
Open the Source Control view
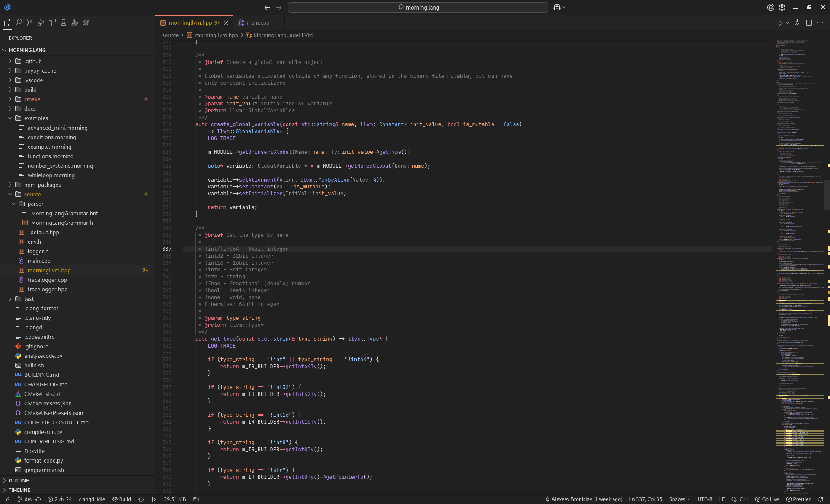click(30, 22)
